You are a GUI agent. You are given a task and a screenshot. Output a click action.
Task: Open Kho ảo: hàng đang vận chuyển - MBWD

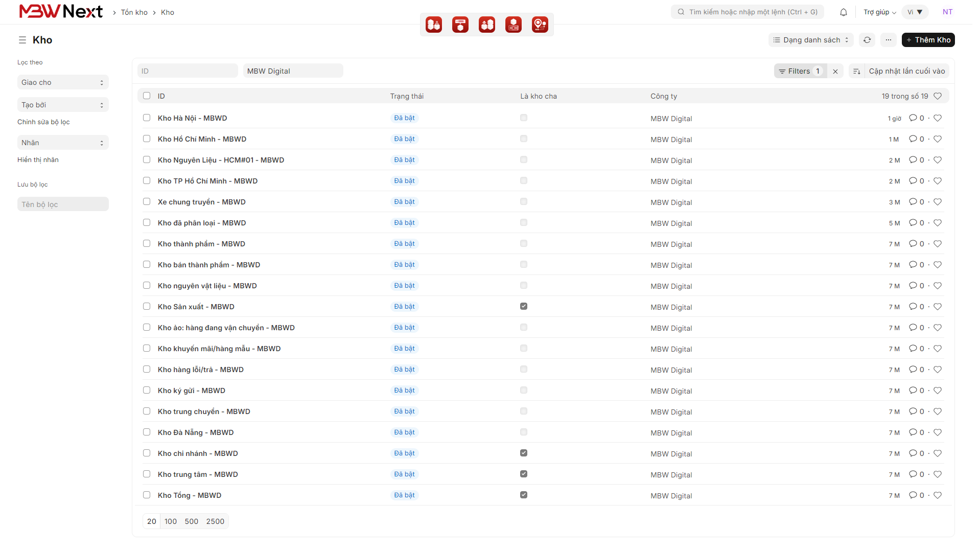coord(226,328)
